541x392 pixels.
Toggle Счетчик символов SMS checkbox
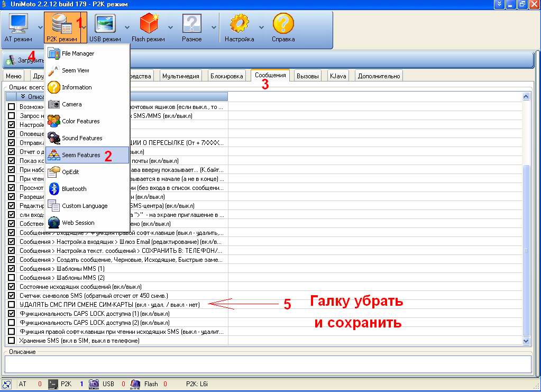pos(12,295)
